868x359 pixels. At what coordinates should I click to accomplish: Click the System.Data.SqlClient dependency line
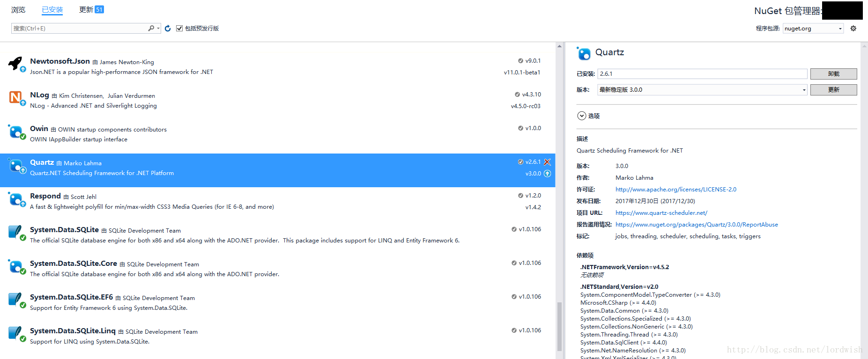(623, 343)
